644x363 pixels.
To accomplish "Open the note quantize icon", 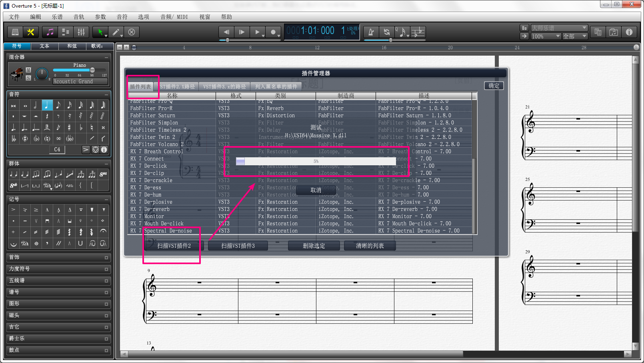I will pos(402,32).
